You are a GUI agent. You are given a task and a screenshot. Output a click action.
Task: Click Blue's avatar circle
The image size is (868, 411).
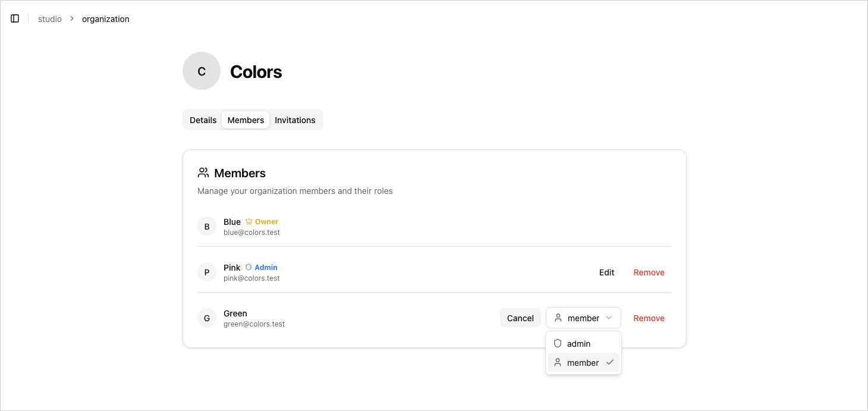(x=207, y=227)
